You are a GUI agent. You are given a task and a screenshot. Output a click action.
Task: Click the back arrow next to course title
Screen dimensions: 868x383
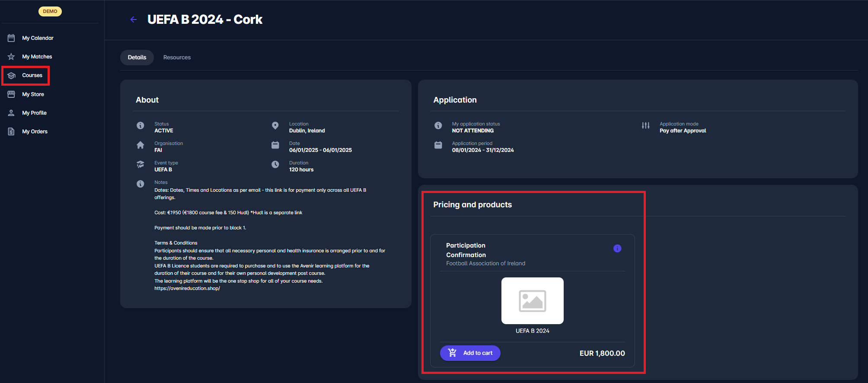(x=134, y=19)
